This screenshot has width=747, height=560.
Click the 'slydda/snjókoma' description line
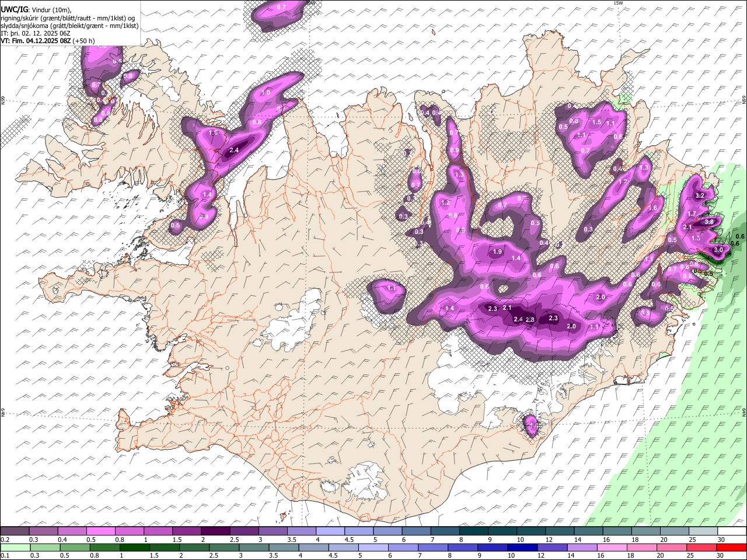[x=69, y=26]
